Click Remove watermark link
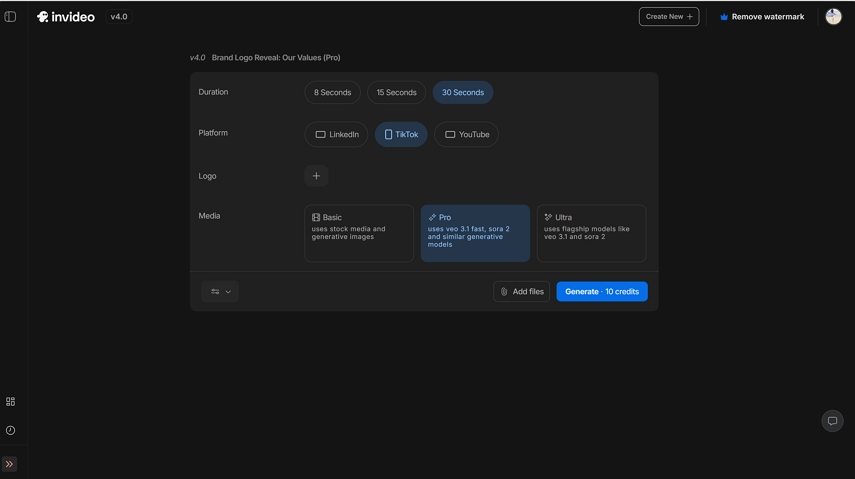This screenshot has width=855, height=479. point(762,17)
